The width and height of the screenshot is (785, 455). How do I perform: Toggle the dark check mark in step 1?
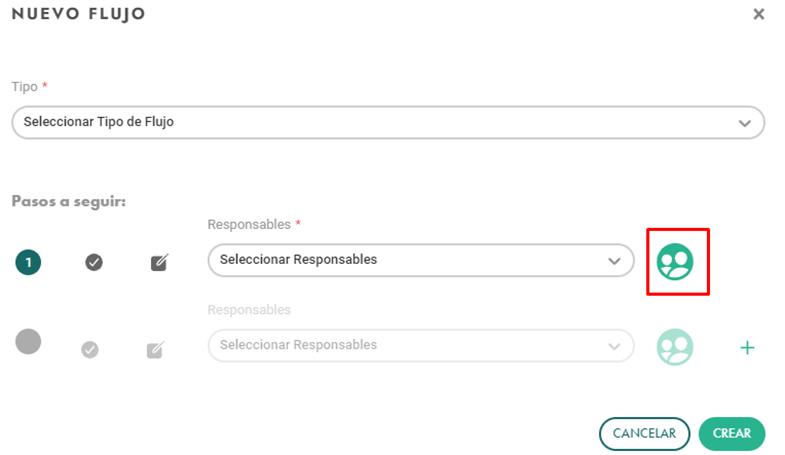94,262
